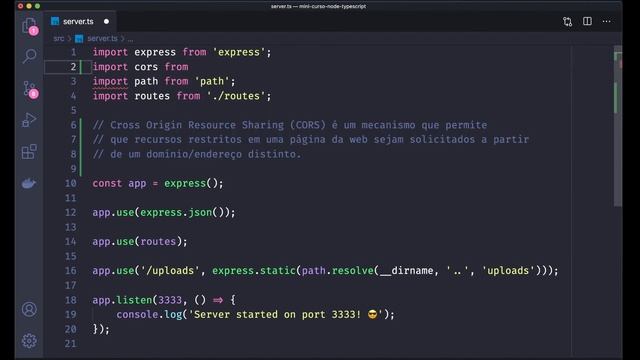The height and width of the screenshot is (360, 640).
Task: Click the comment line 'que recursos restritos'
Action: click(x=311, y=140)
